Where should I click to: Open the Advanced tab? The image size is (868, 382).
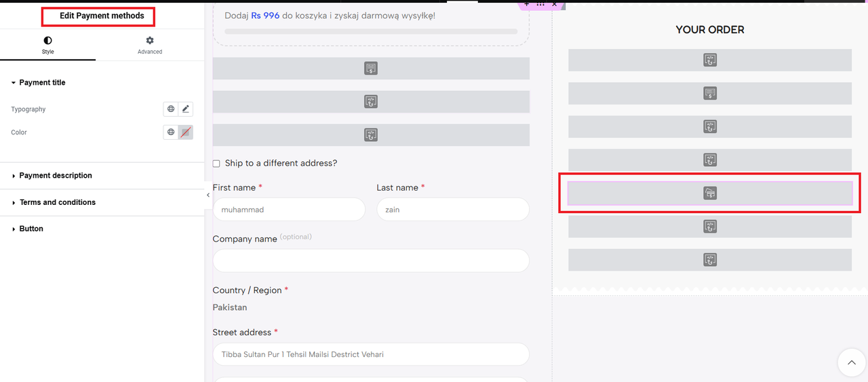pyautogui.click(x=150, y=45)
